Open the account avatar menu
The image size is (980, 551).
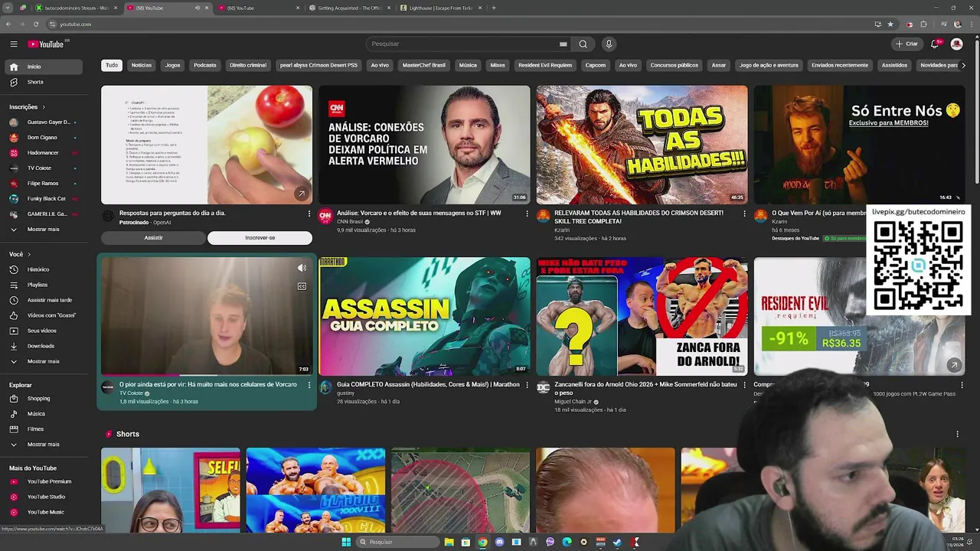tap(956, 44)
